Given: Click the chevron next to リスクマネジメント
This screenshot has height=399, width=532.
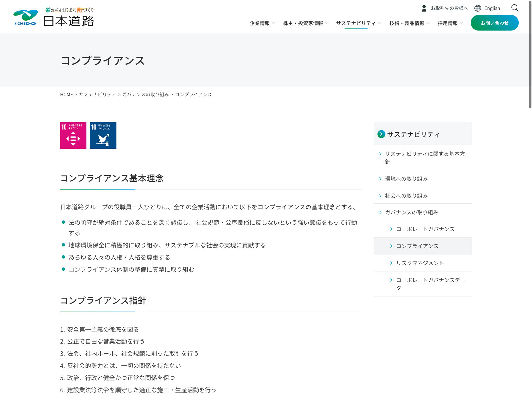Looking at the screenshot, I should point(391,263).
